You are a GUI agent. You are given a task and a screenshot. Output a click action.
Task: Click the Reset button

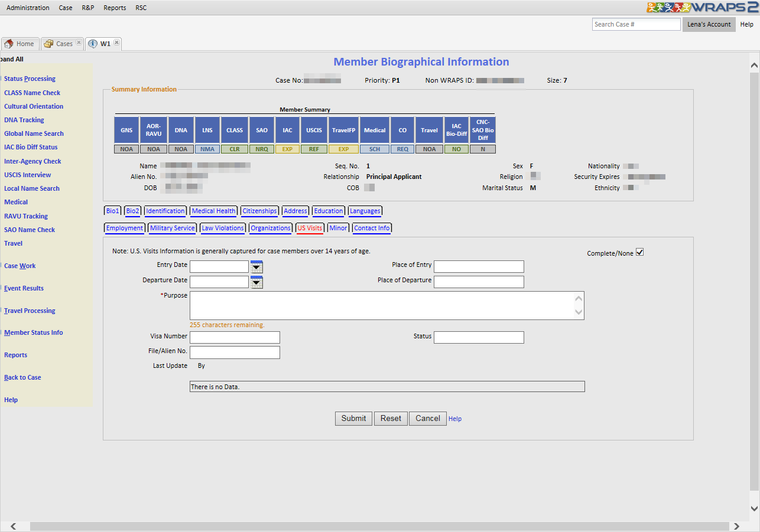click(391, 419)
